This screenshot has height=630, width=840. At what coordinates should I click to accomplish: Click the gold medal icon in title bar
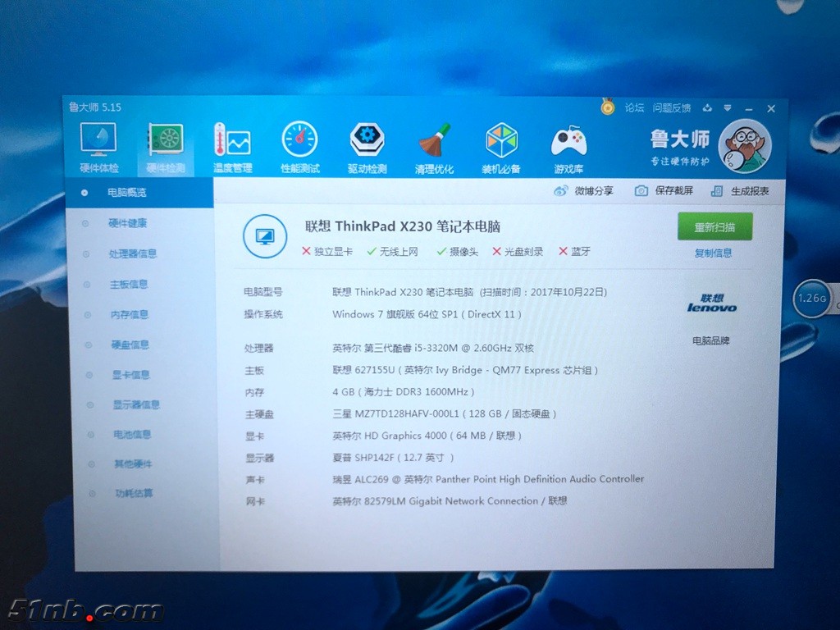tap(607, 106)
